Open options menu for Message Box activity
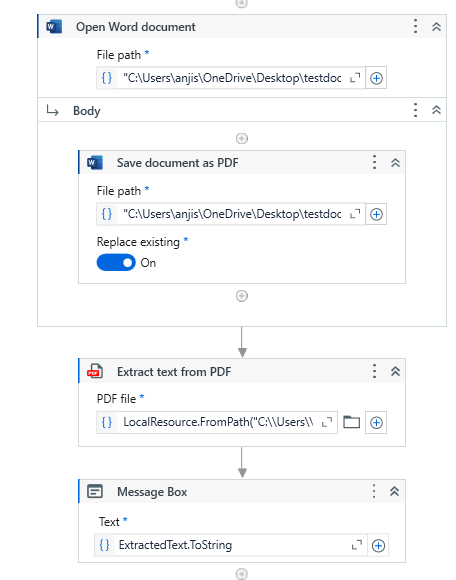 pyautogui.click(x=374, y=491)
